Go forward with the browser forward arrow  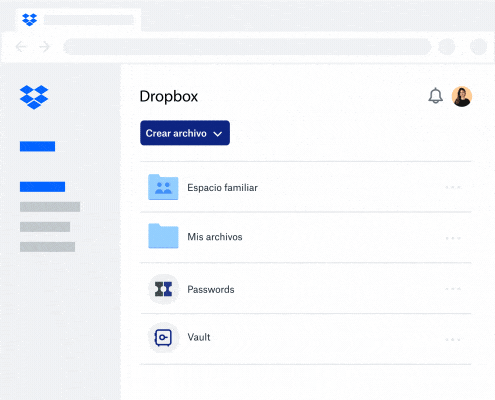45,47
